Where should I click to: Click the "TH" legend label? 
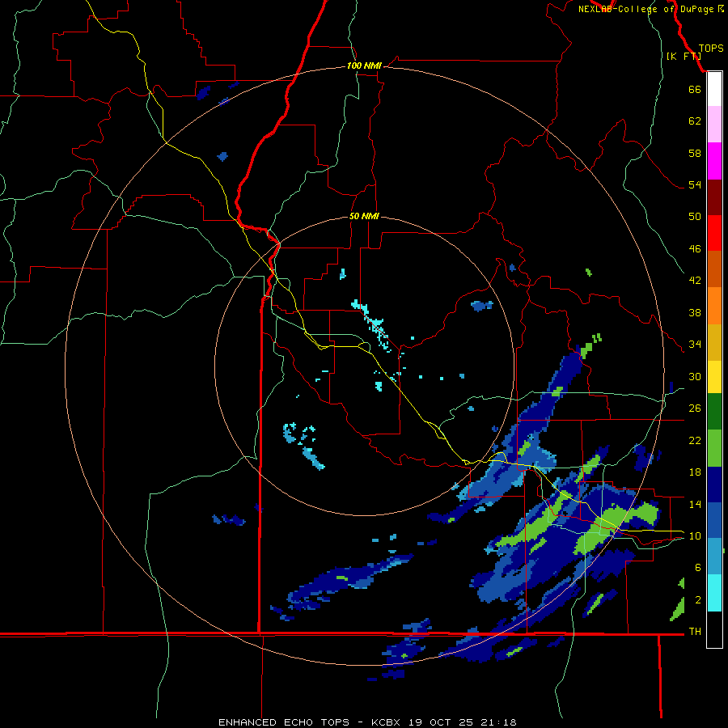tap(695, 632)
